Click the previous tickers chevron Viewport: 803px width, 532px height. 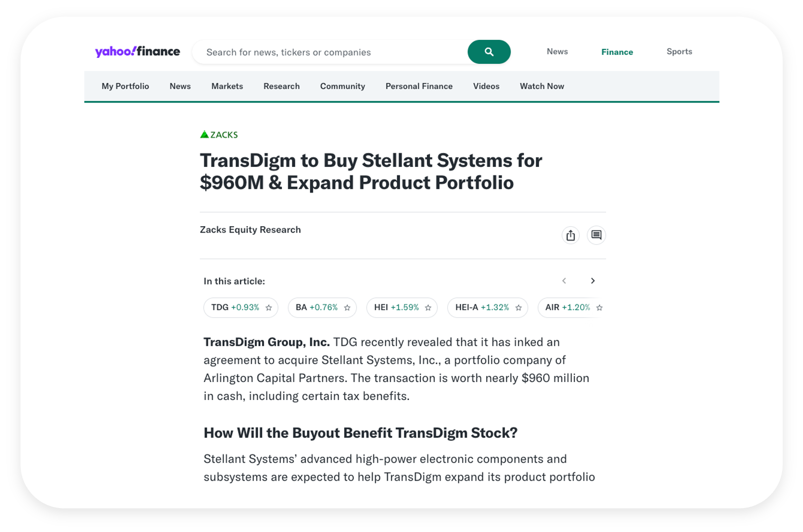pos(564,281)
